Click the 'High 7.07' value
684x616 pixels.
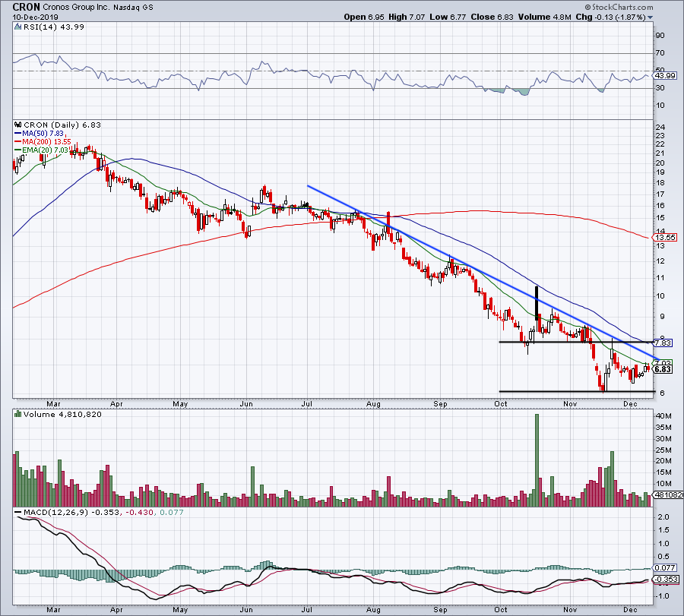coord(407,17)
